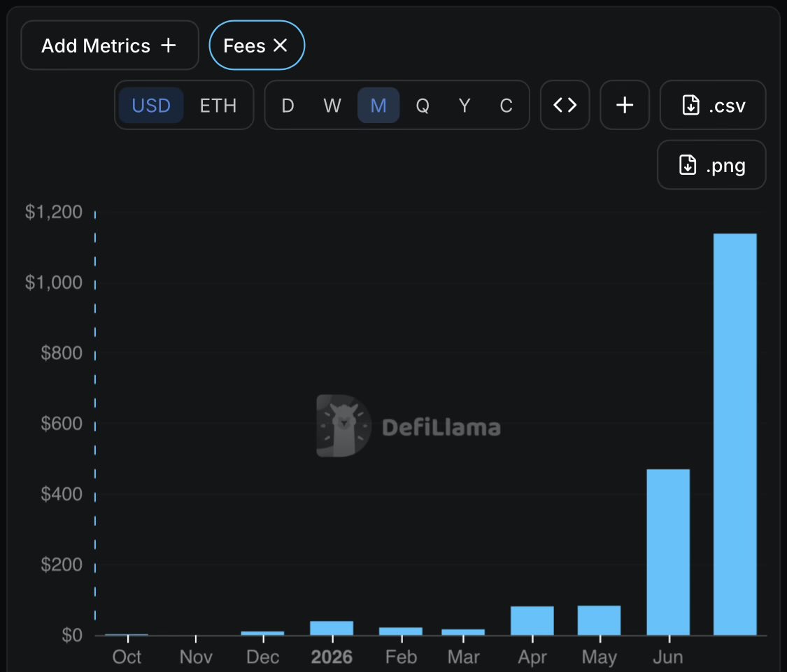Screen dimensions: 787x672
Task: Click the Apr fees bar
Action: [x=532, y=621]
